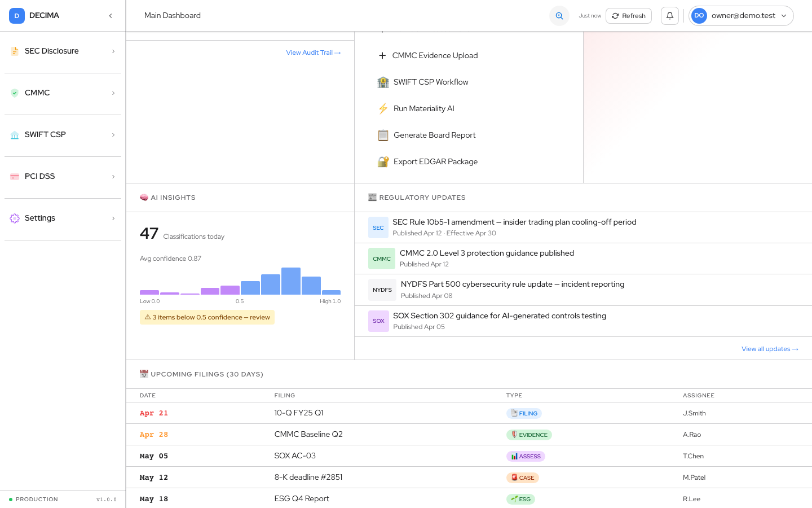Click the EVIDENCE type tag

coord(529,435)
